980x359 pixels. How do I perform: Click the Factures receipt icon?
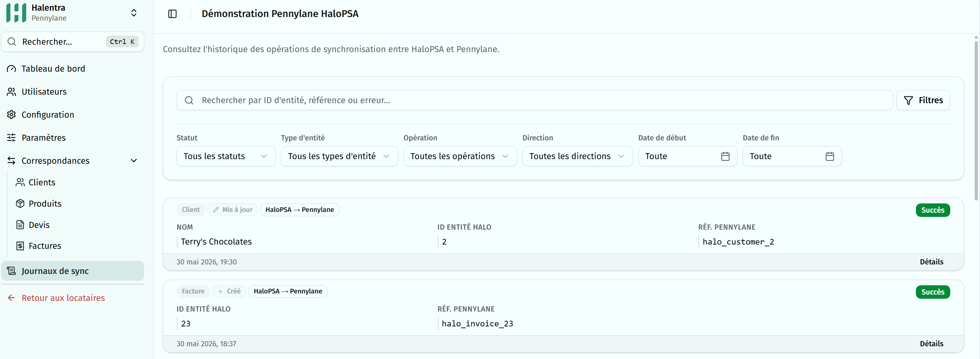20,246
